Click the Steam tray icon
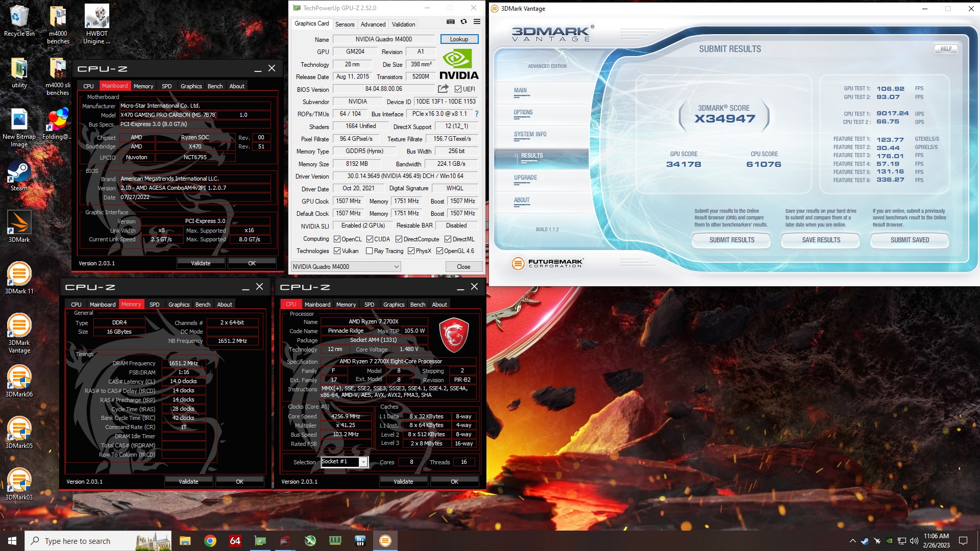Viewport: 980px width, 551px height. click(x=865, y=541)
